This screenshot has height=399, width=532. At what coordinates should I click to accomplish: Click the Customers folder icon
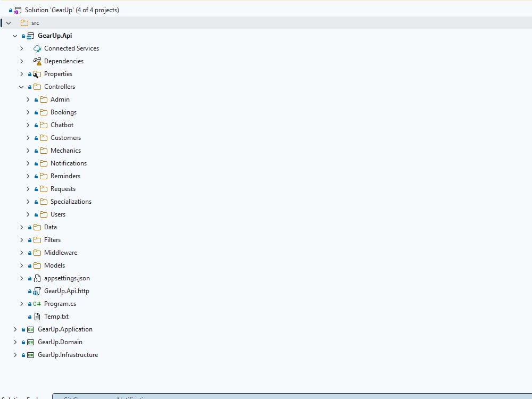[x=44, y=138]
